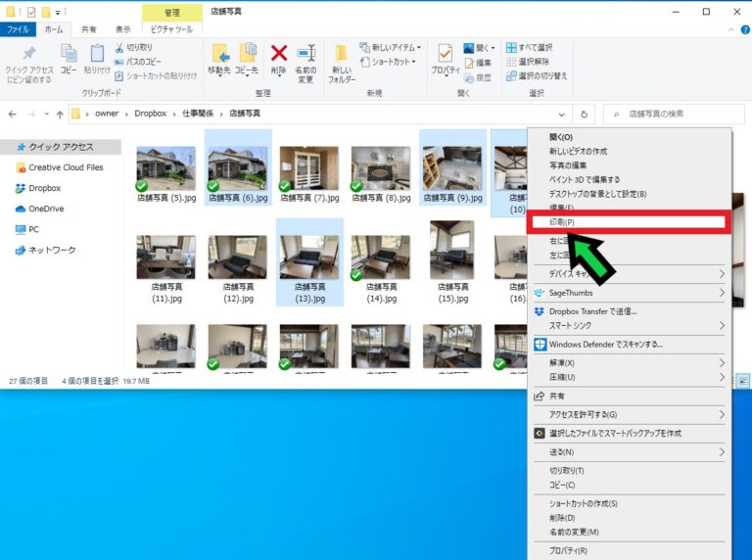Refresh the folder view
Image resolution: width=752 pixels, height=560 pixels.
point(584,115)
